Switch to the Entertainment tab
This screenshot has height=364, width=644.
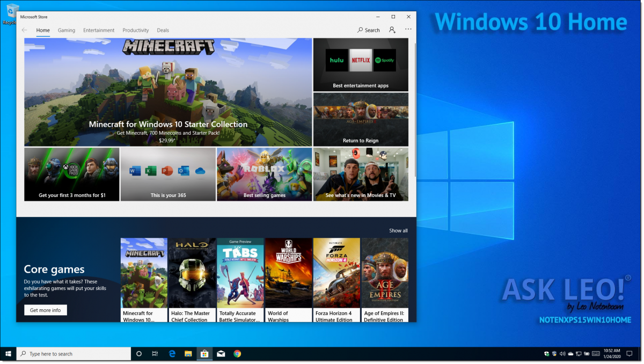[x=99, y=31]
